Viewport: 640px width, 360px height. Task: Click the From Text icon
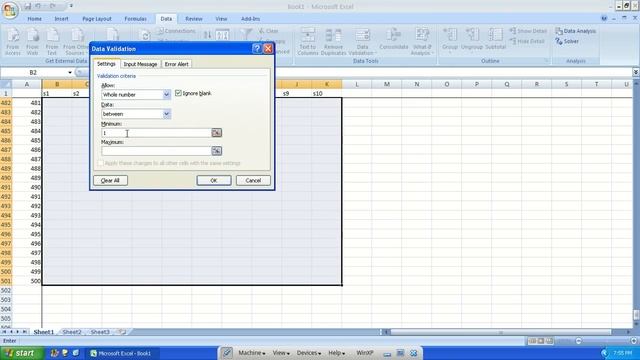(x=52, y=36)
